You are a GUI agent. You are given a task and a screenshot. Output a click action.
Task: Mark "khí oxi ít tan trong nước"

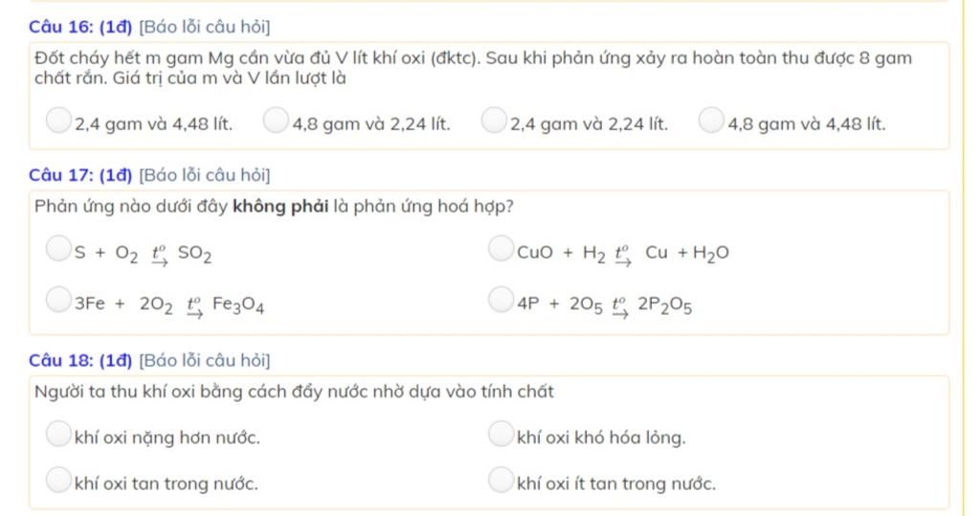pyautogui.click(x=501, y=481)
